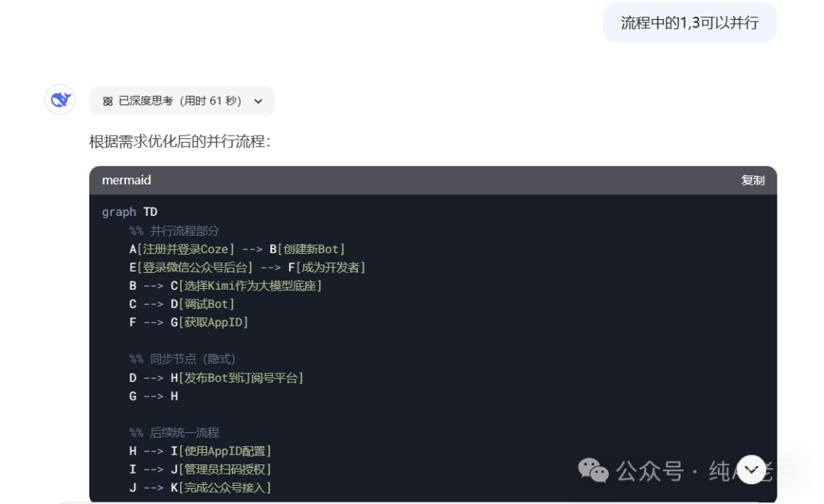Click the mermaid language label
Screen dimensions: 824x504
(x=126, y=180)
